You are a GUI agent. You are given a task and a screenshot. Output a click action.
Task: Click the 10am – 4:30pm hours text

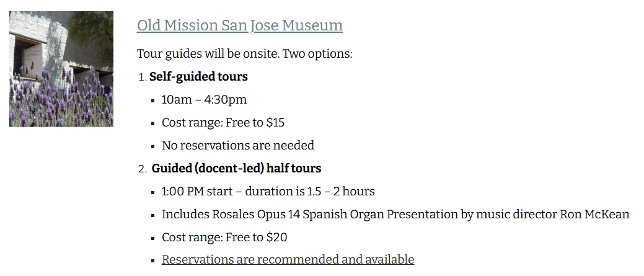(204, 100)
